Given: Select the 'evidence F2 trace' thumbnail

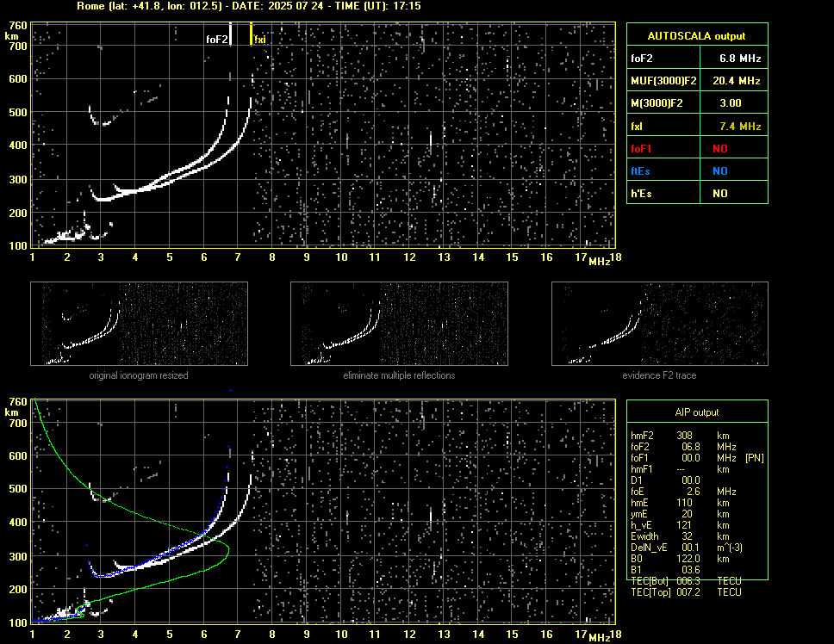Looking at the screenshot, I should (660, 324).
